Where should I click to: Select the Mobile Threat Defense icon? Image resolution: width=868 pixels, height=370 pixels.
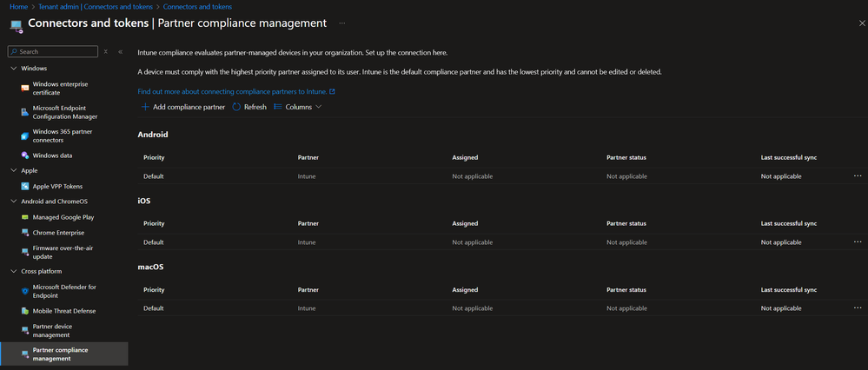[24, 311]
